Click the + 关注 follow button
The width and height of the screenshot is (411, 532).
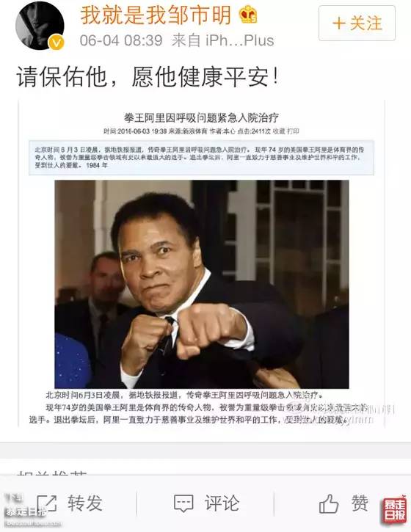[357, 23]
